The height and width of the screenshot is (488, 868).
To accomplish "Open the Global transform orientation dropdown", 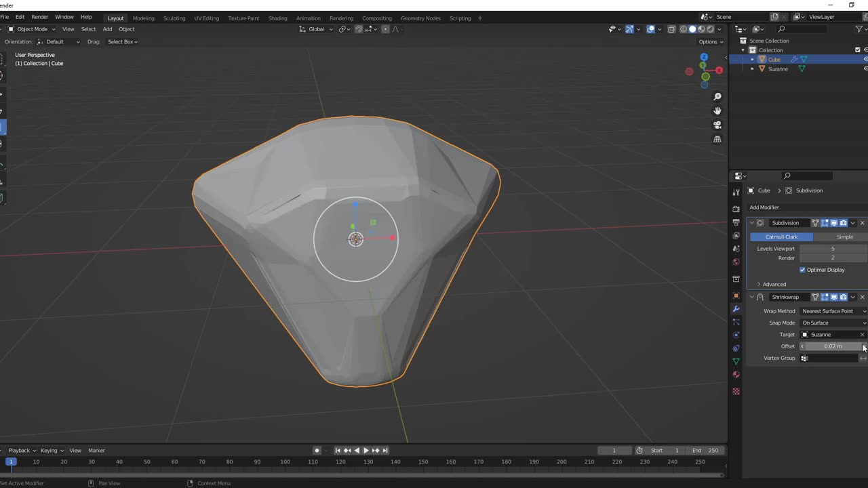I will point(317,29).
